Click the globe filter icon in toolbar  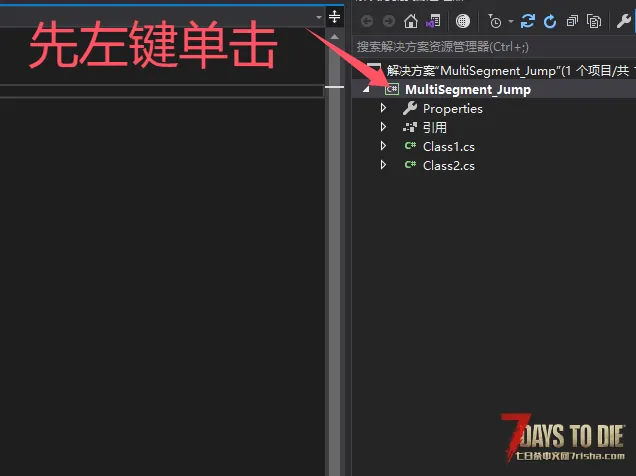coord(462,21)
